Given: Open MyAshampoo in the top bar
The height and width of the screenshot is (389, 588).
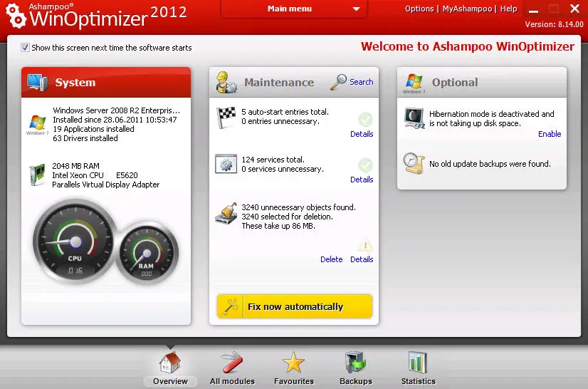Looking at the screenshot, I should pyautogui.click(x=467, y=9).
